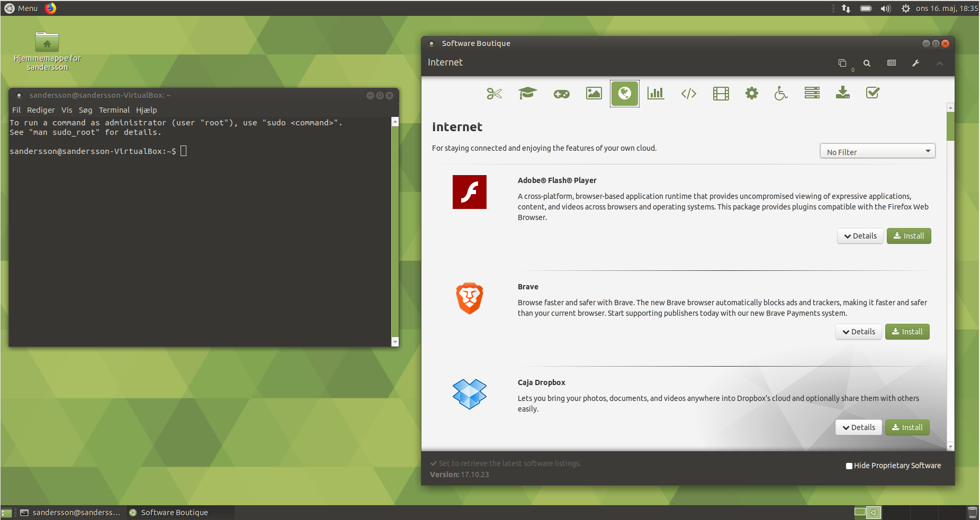Click the search magnifier in Software Boutique

coord(867,63)
